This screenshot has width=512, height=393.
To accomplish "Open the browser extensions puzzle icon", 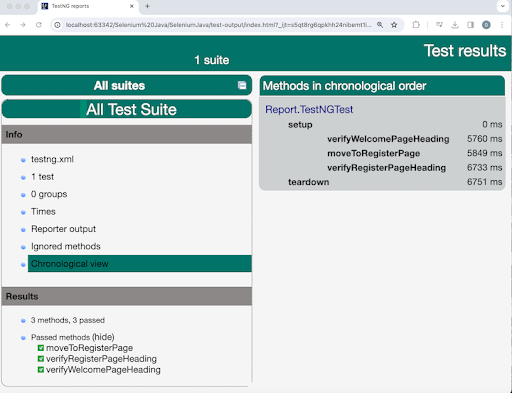I will pos(416,25).
